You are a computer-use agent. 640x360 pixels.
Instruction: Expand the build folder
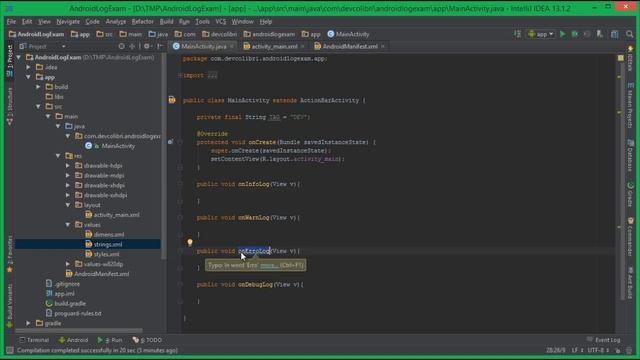(x=38, y=87)
